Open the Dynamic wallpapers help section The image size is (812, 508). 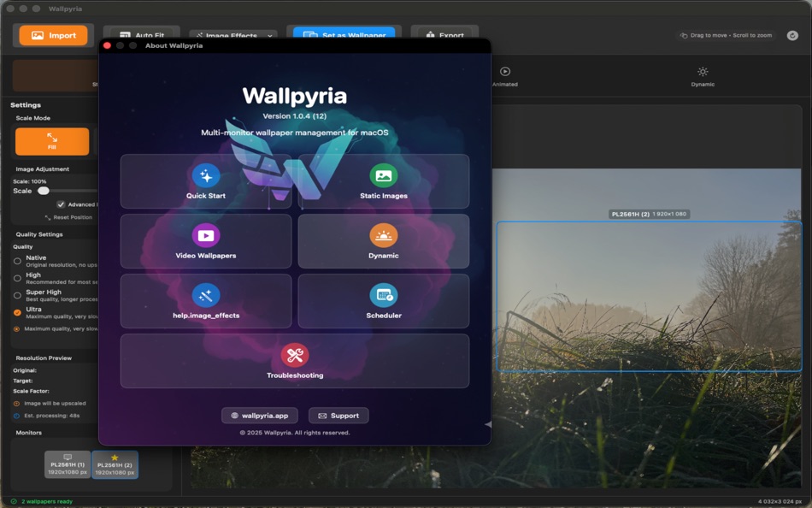[383, 240]
